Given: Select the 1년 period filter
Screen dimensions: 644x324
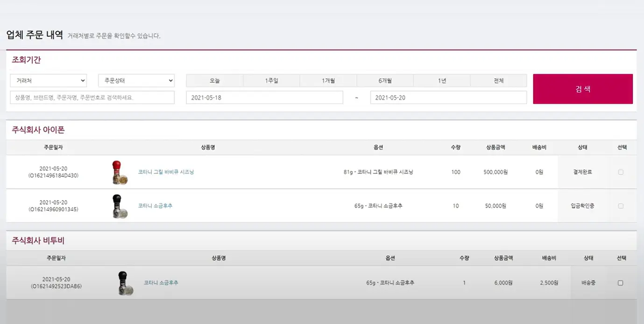Looking at the screenshot, I should [442, 81].
